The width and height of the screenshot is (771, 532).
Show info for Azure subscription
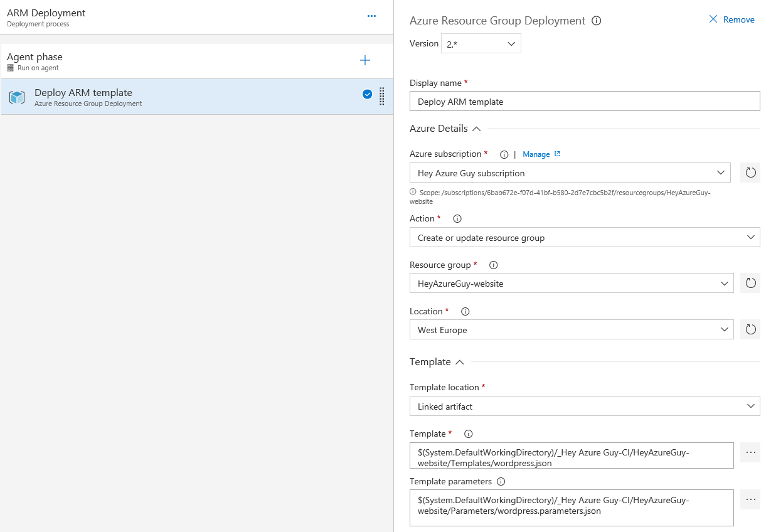coord(504,154)
